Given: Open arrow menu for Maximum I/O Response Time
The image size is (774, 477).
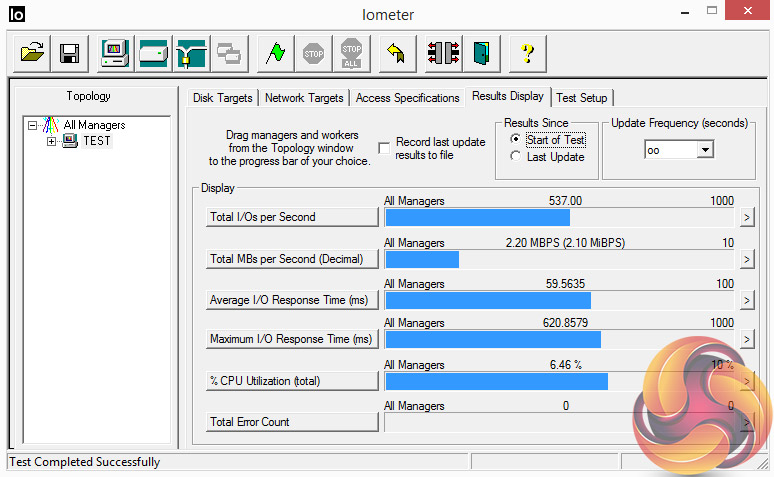Looking at the screenshot, I should pos(747,339).
